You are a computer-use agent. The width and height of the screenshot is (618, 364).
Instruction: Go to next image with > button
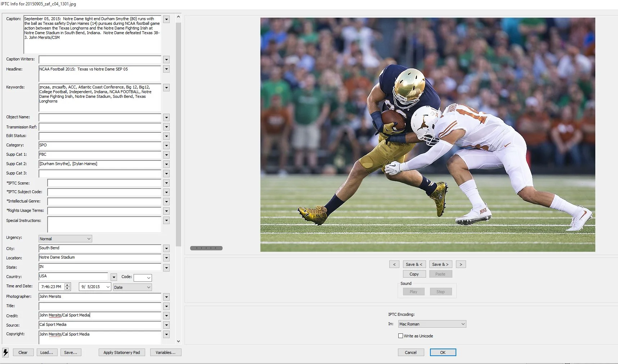tap(461, 264)
